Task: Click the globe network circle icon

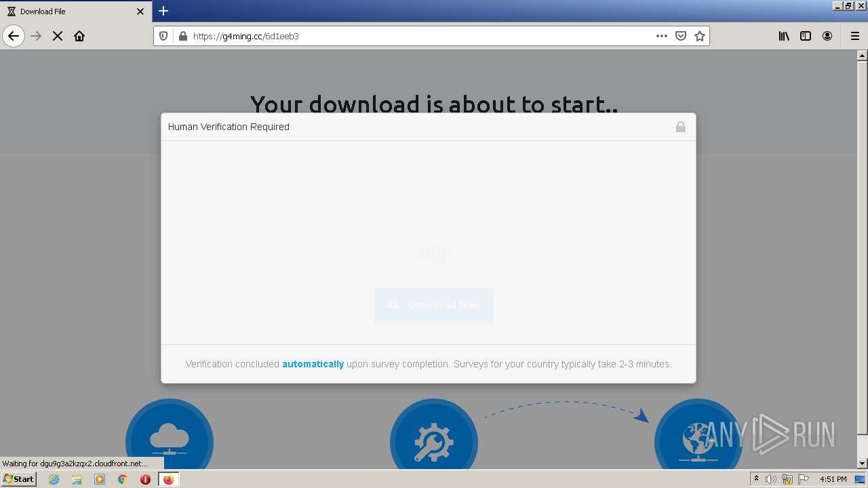Action: (x=698, y=434)
